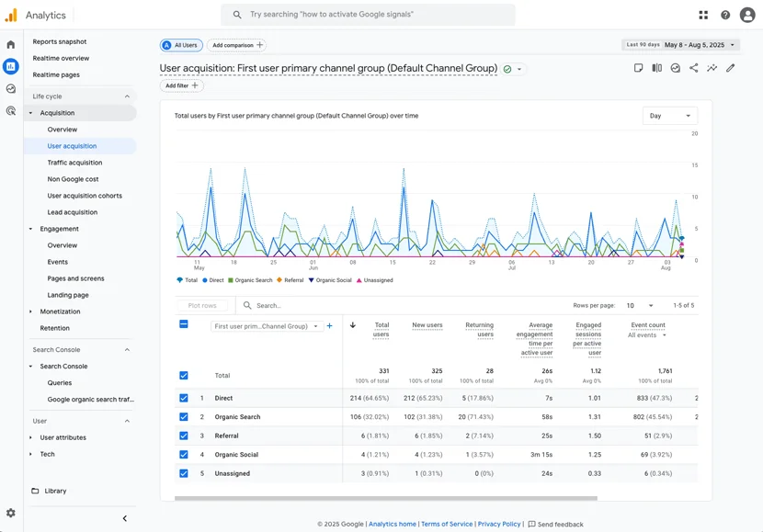Viewport: 763px width, 532px height.
Task: Toggle the Unassigned row checkbox
Action: [x=184, y=473]
